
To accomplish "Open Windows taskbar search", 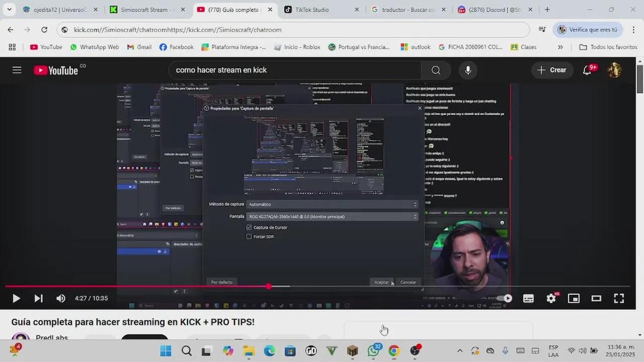I will click(187, 350).
